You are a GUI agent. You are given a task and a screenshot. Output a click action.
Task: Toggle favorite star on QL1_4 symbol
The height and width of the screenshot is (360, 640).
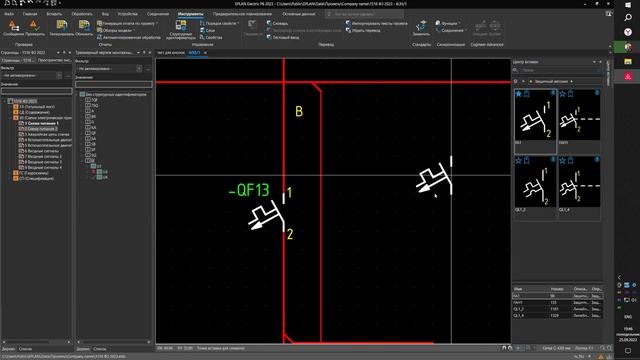[562, 160]
